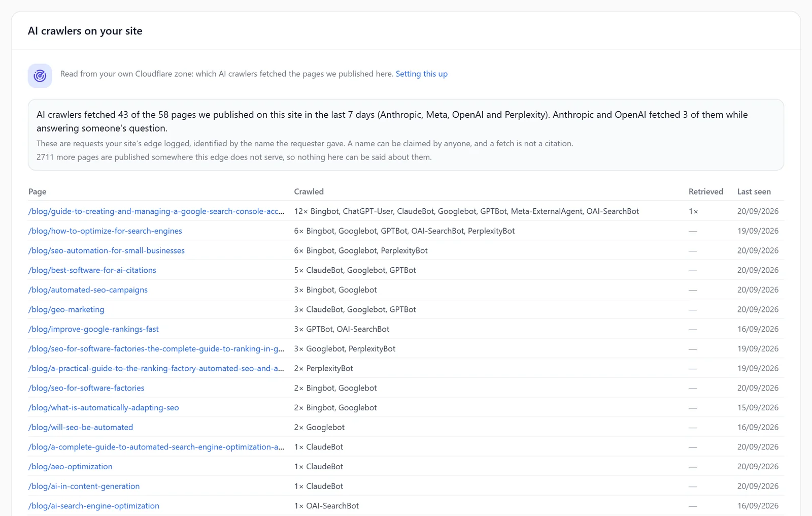This screenshot has width=812, height=516.
Task: Click the "AI crawlers on your site" heading
Action: point(85,31)
